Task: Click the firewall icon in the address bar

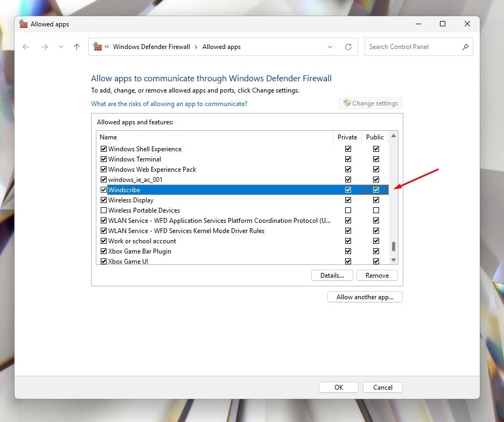Action: 97,47
